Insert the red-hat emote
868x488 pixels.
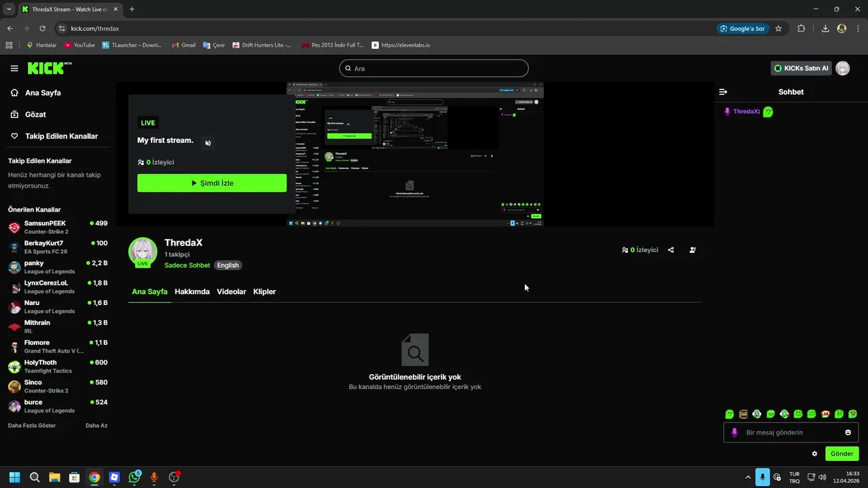coord(825,414)
